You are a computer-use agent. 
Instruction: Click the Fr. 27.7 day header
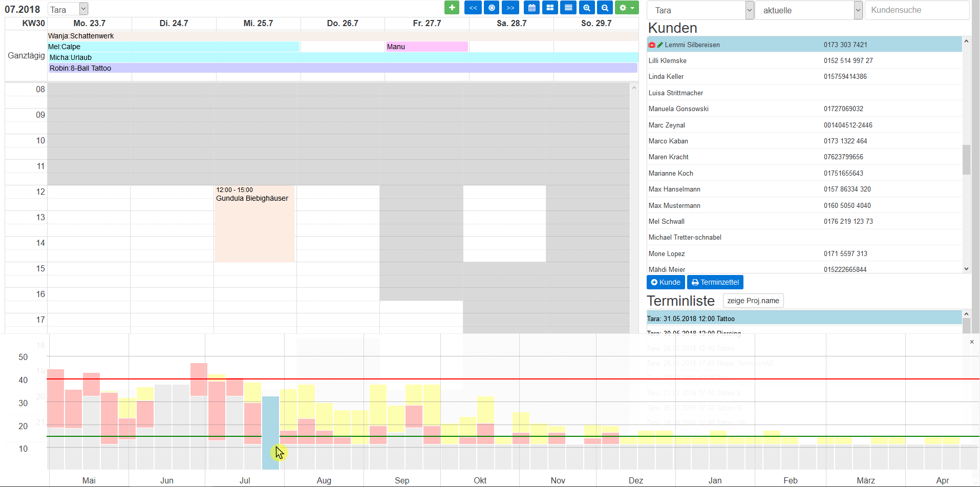(427, 24)
